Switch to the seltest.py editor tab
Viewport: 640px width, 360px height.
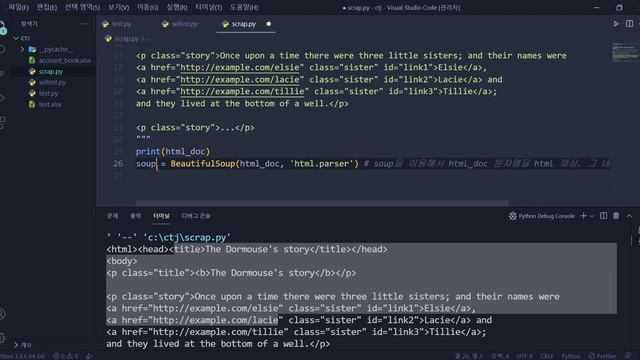[180, 24]
